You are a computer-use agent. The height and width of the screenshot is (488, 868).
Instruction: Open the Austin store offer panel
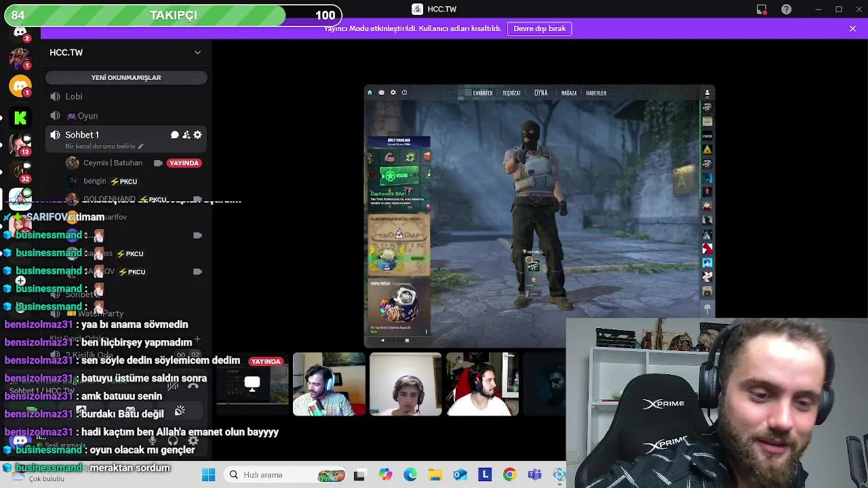399,245
